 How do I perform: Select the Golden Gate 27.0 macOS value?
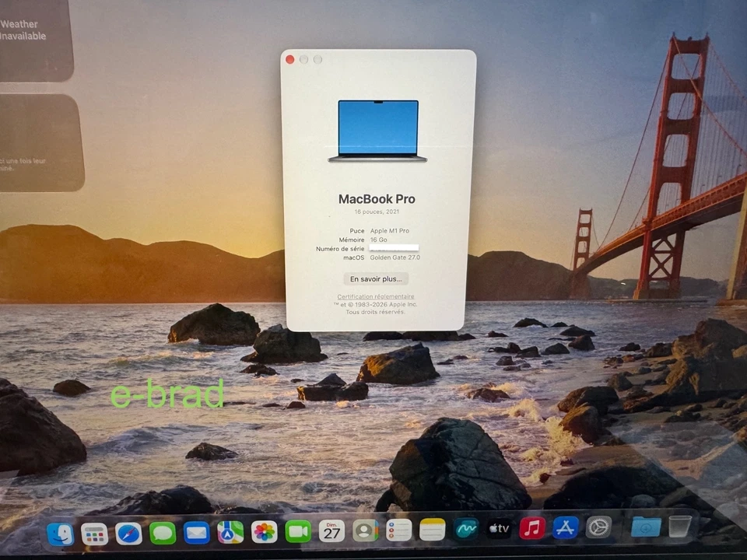click(395, 257)
